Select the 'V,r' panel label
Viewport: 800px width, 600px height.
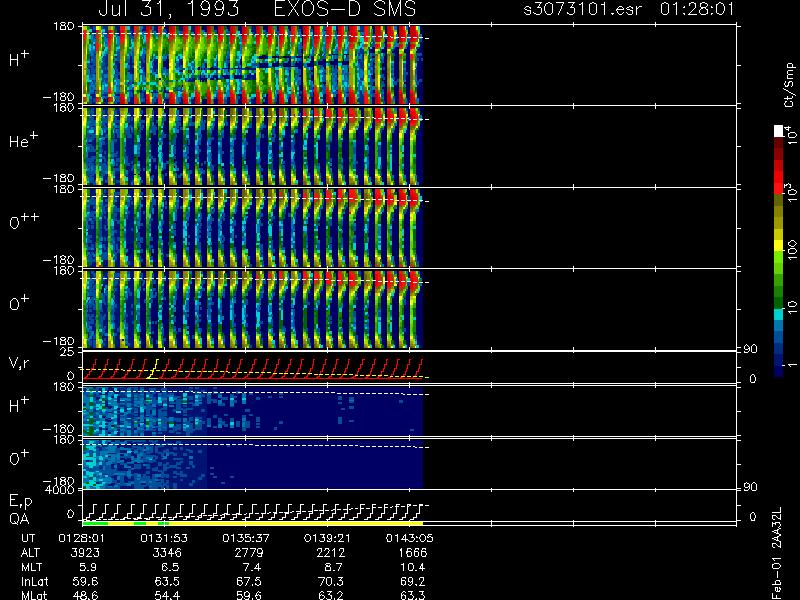tap(19, 364)
